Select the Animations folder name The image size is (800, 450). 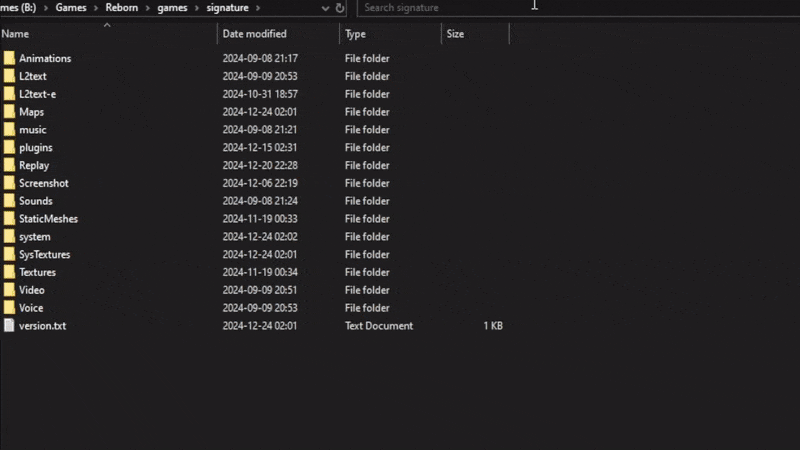[x=45, y=58]
